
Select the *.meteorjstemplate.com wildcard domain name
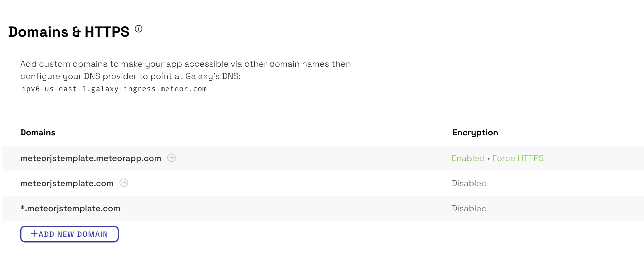(x=70, y=208)
